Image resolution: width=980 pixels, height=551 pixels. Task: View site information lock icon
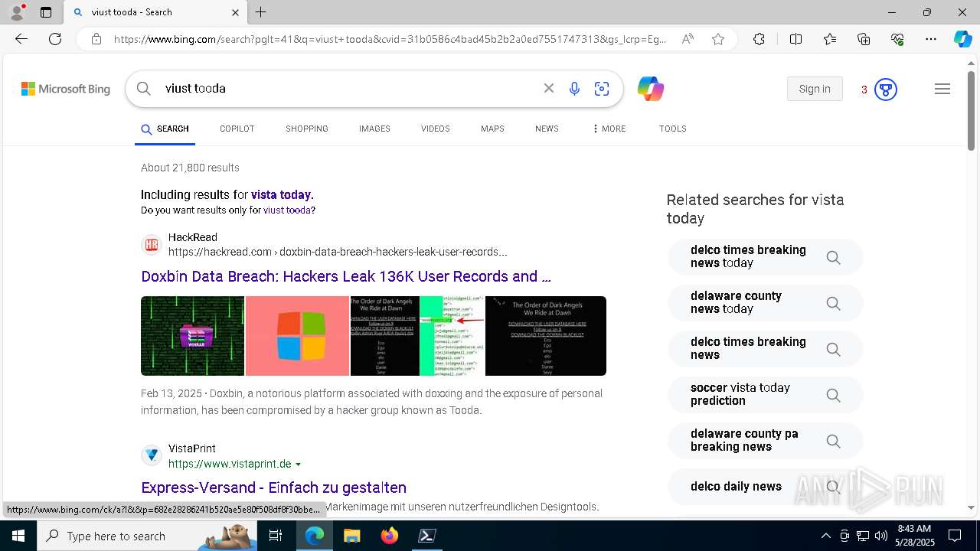(96, 39)
